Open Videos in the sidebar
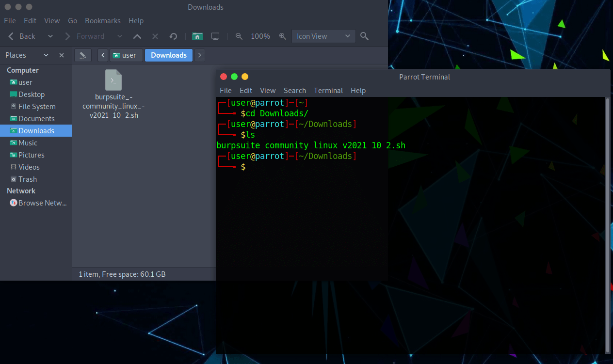The image size is (613, 364). [36, 167]
